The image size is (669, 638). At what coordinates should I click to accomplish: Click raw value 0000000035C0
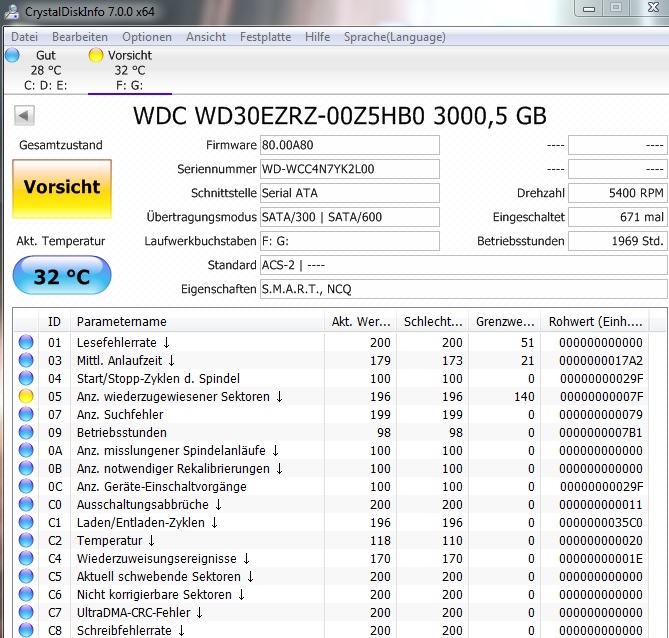point(601,522)
